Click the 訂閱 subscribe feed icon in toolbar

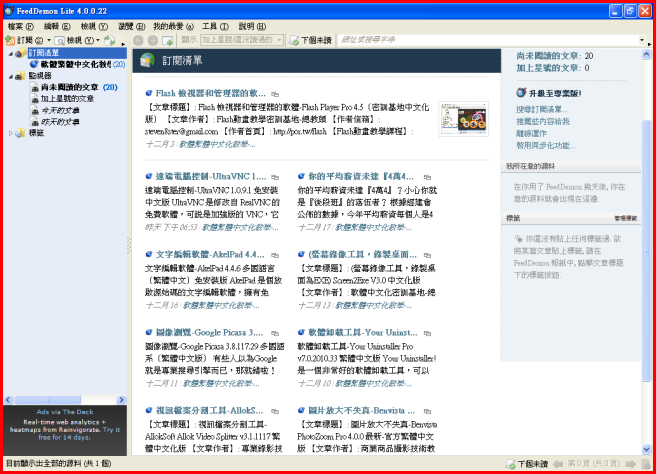click(10, 40)
